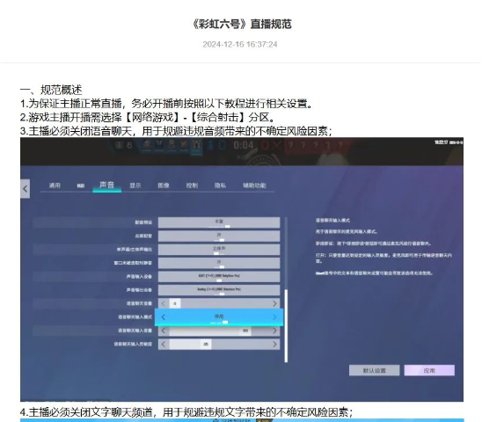Increase 语音聊天输入灵敏度 with its right arrow
Screen dimensions: 504x422
tap(274, 345)
